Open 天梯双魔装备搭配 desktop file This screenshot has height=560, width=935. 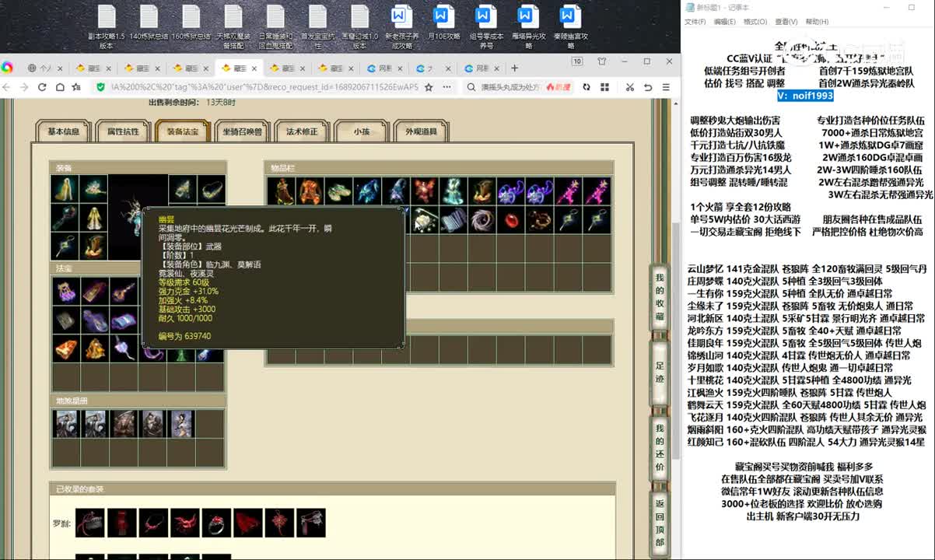pos(233,26)
